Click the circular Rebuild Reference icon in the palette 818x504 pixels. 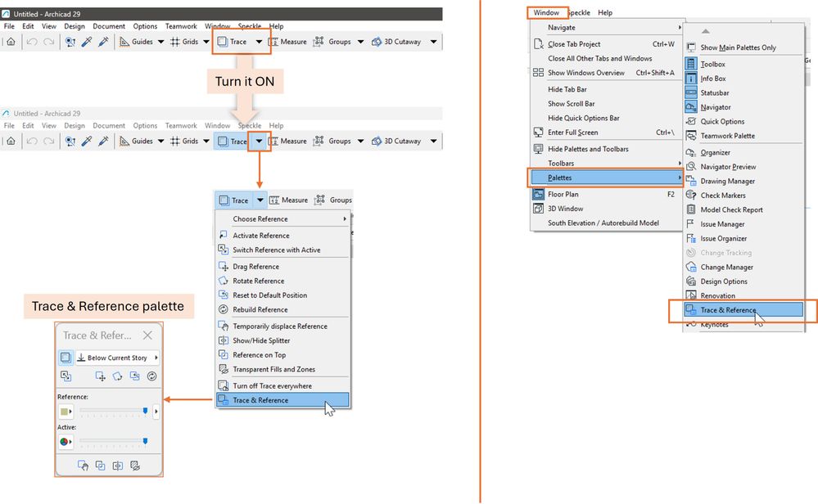(x=151, y=376)
